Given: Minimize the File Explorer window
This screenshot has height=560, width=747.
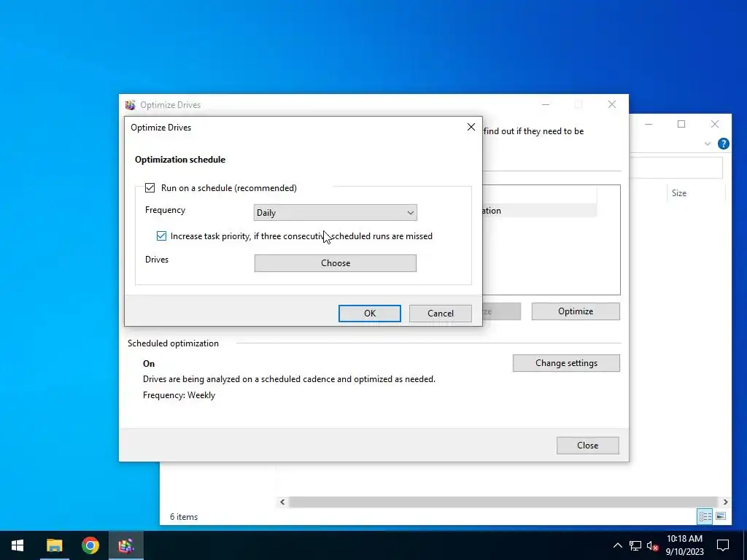Looking at the screenshot, I should coord(649,124).
